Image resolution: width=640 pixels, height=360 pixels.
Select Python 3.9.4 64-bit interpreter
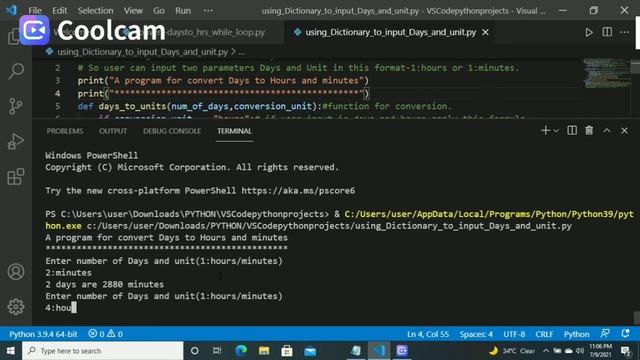[43, 334]
